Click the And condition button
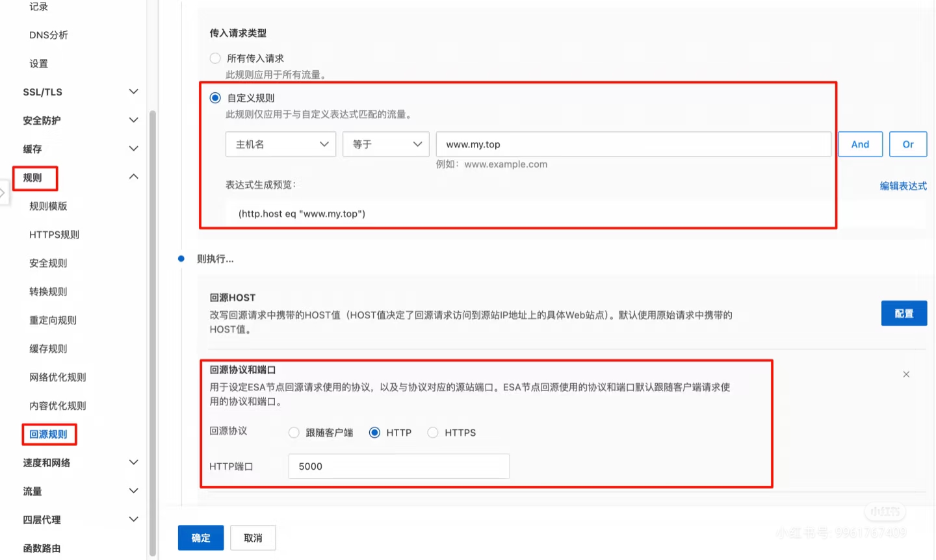Viewport: 936px width, 560px height. [860, 144]
